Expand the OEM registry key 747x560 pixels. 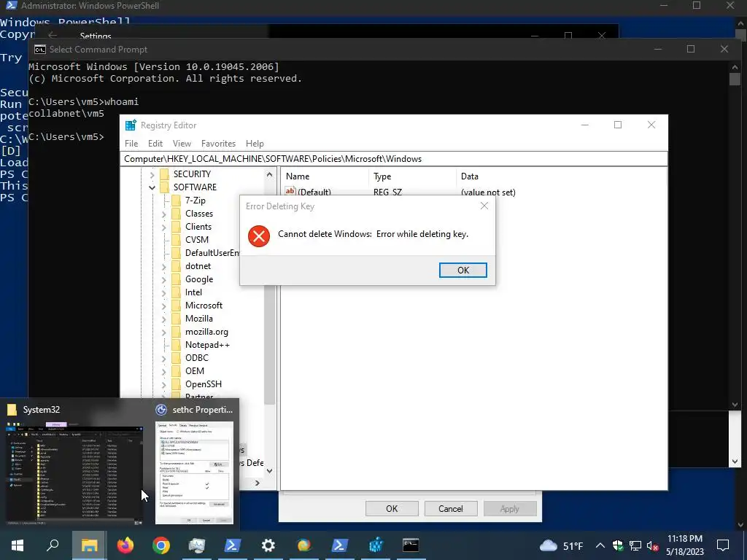click(x=164, y=371)
